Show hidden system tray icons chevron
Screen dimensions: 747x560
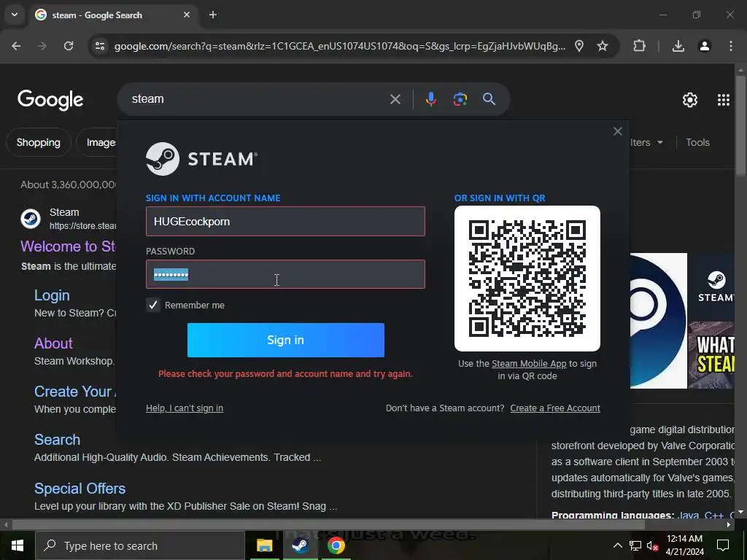click(617, 545)
